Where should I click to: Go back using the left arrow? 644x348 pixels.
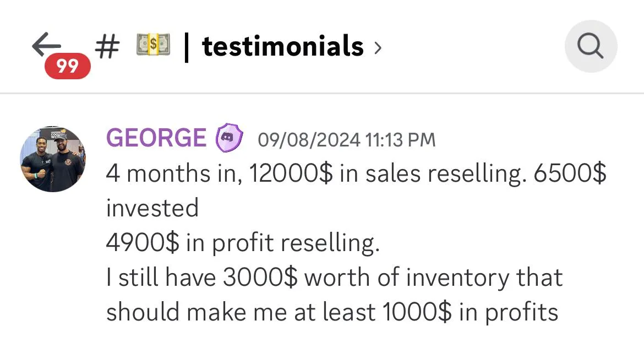[x=46, y=44]
